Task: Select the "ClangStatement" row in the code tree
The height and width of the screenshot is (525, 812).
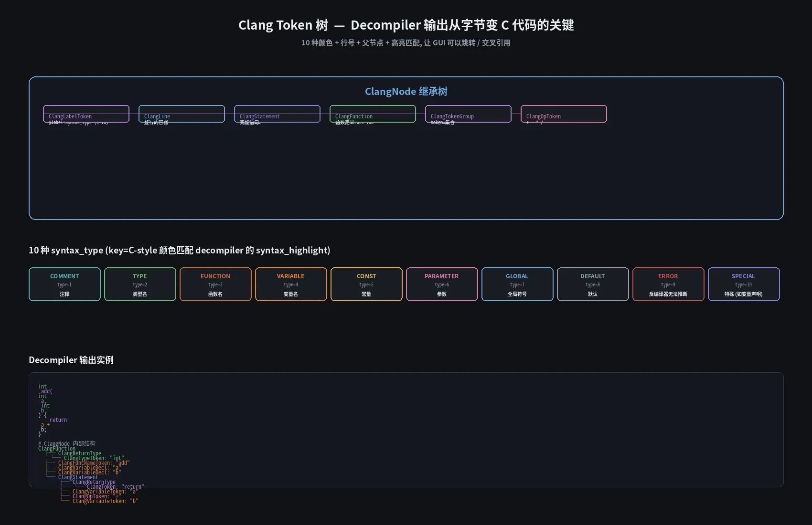Action: coord(78,477)
